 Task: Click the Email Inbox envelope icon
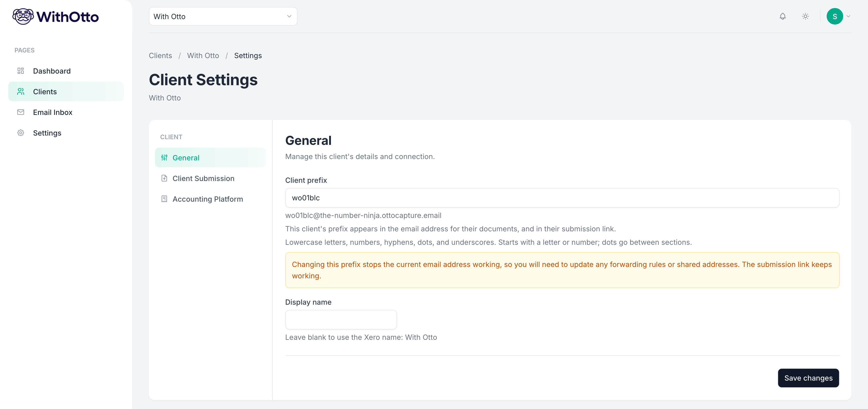coord(21,112)
